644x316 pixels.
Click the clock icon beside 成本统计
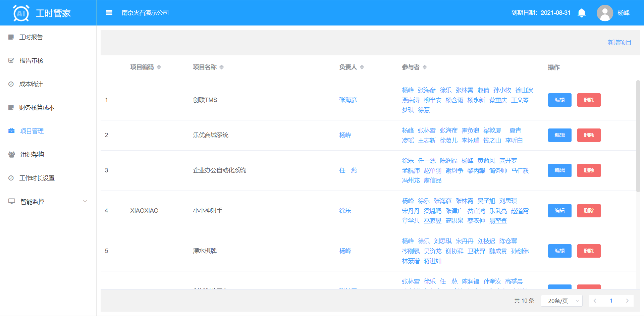(x=11, y=84)
